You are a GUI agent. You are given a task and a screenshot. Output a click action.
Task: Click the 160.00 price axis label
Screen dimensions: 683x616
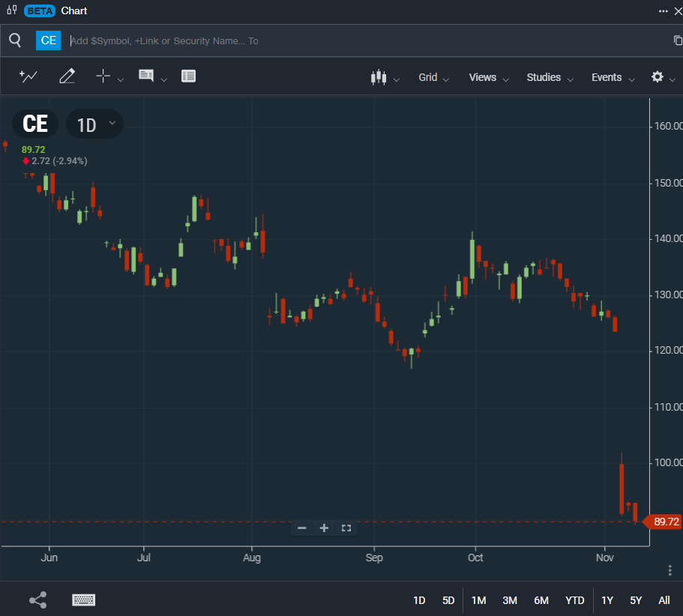(668, 126)
